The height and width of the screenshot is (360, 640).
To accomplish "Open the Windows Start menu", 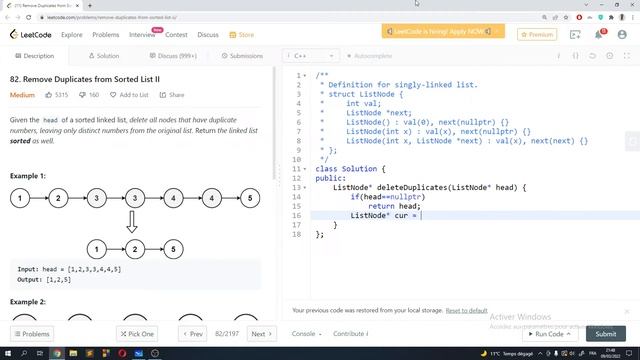I will click(8, 353).
